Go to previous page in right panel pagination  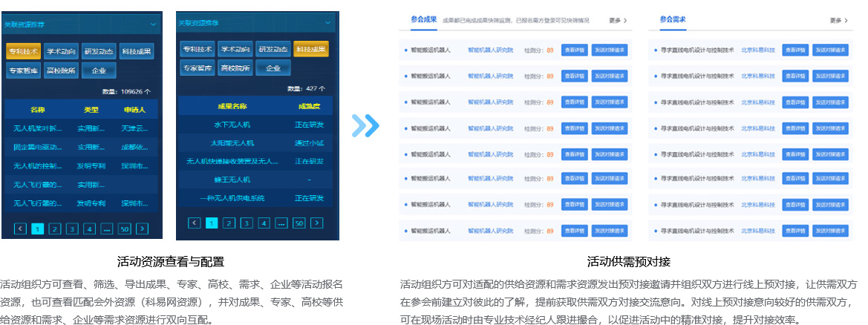(195, 223)
